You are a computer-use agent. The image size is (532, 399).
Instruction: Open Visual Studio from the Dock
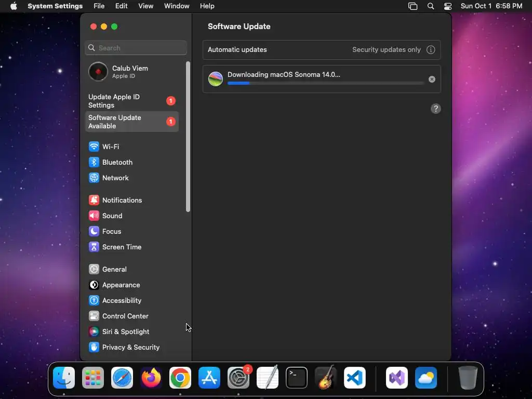[396, 378]
